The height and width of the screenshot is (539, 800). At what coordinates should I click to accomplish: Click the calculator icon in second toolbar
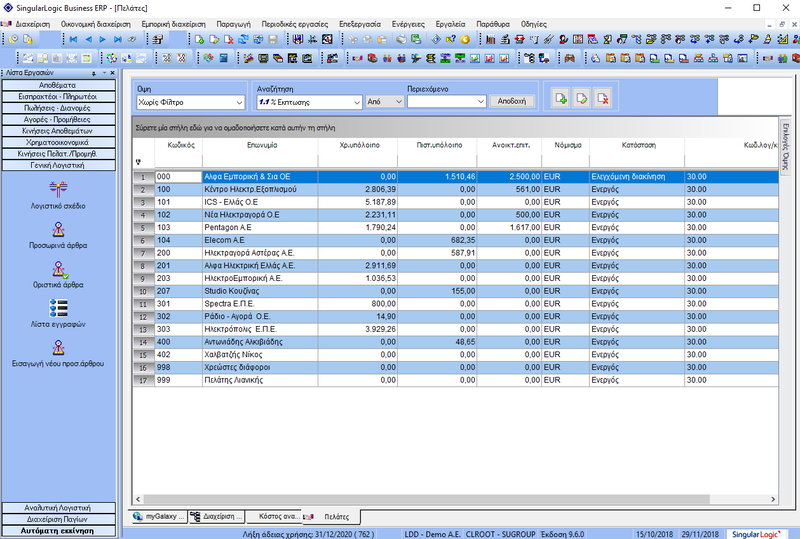pos(223,59)
